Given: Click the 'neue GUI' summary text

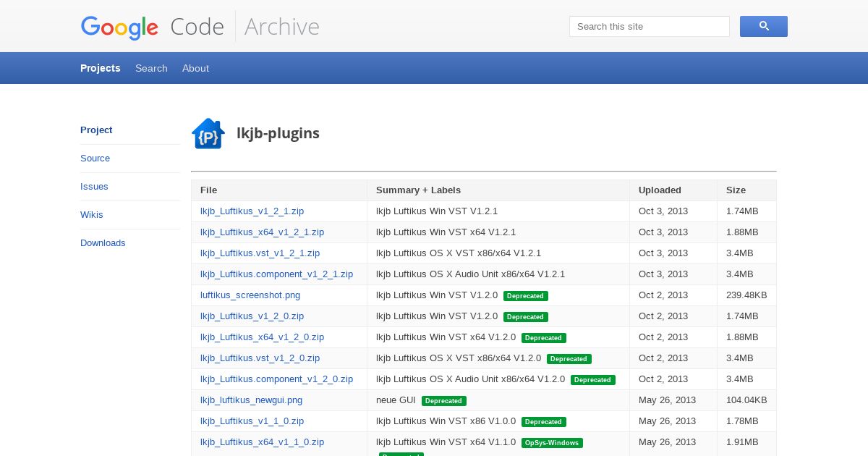Looking at the screenshot, I should [x=396, y=400].
